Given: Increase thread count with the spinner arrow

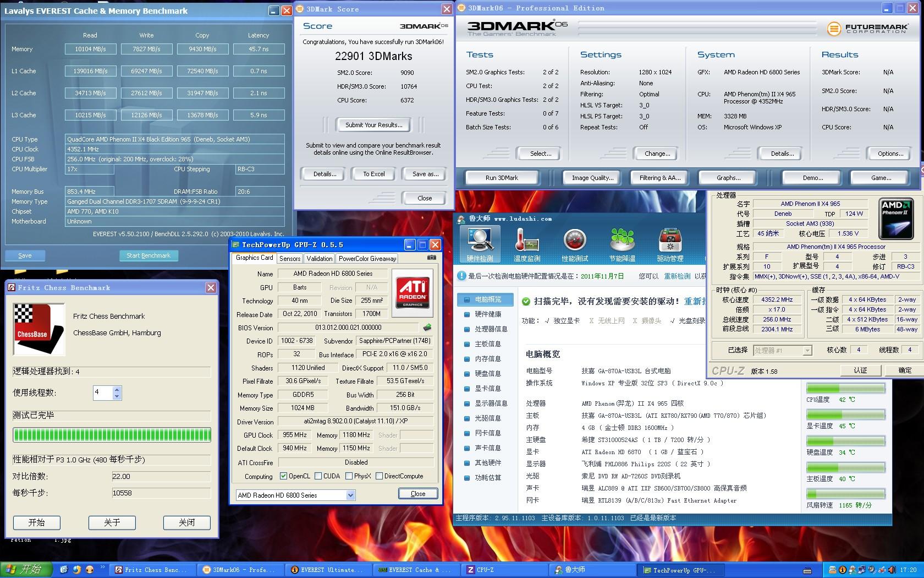Looking at the screenshot, I should coord(117,390).
